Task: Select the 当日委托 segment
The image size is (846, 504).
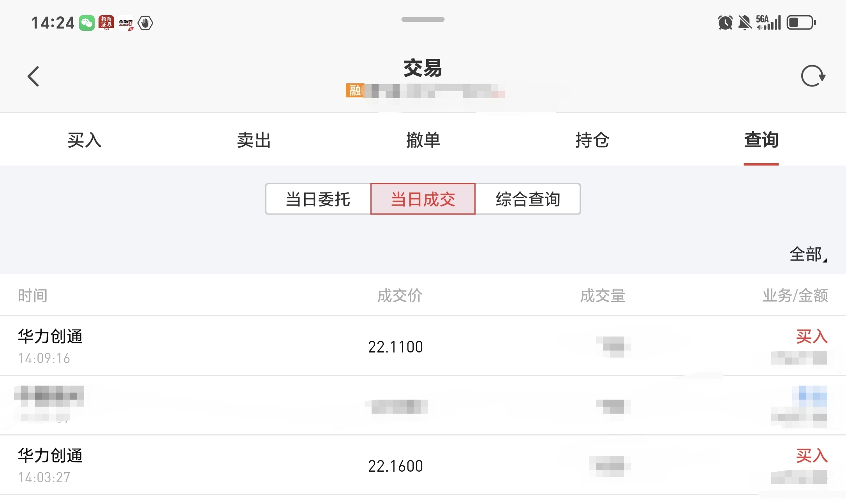Action: click(x=318, y=199)
